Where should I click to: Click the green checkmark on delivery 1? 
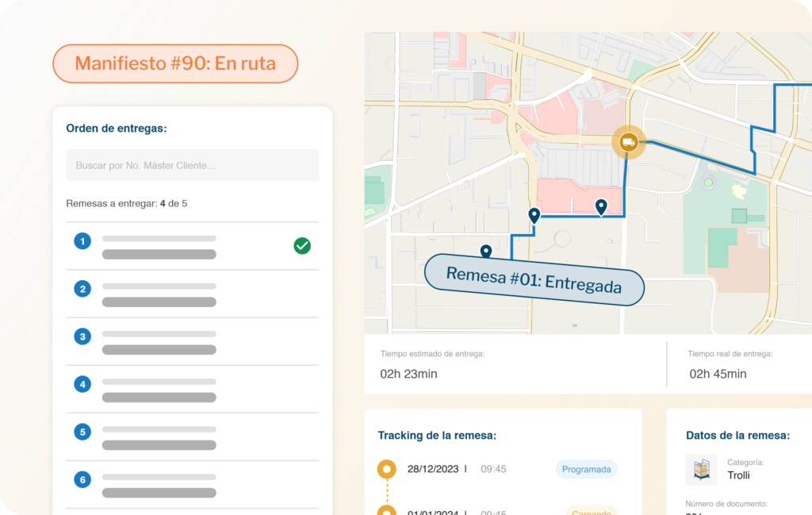pyautogui.click(x=302, y=246)
